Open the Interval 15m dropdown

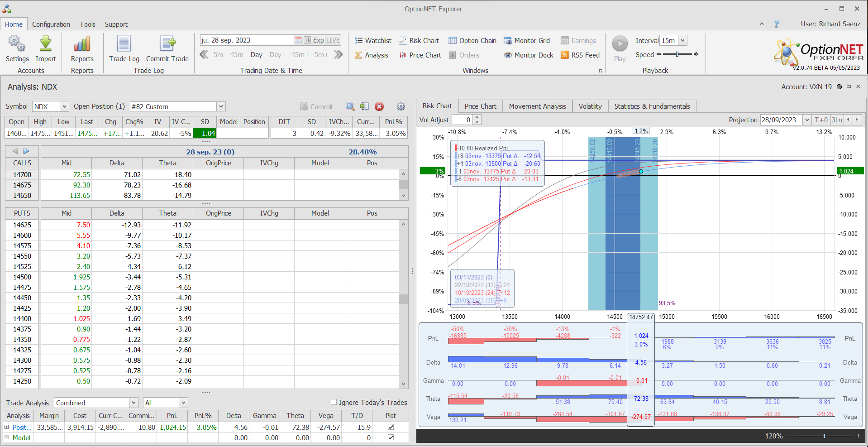point(683,41)
